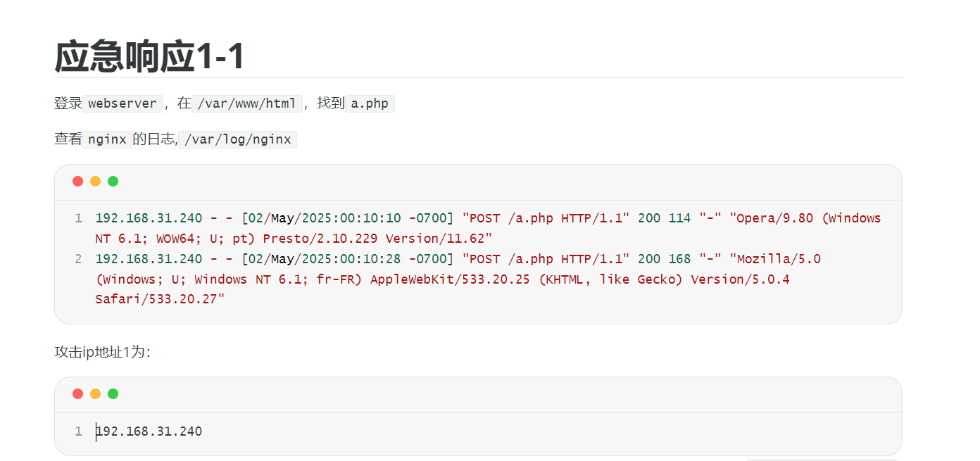Click the green dot on the nginx log code block

(x=113, y=182)
